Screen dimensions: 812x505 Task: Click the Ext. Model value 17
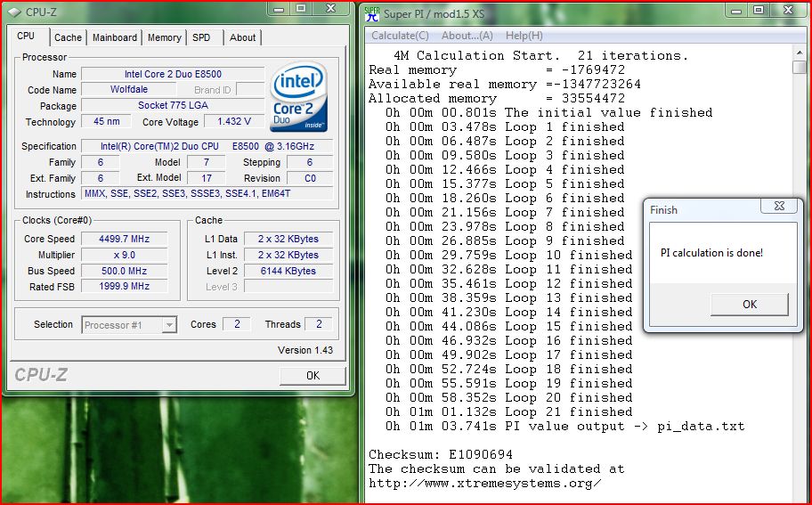206,178
